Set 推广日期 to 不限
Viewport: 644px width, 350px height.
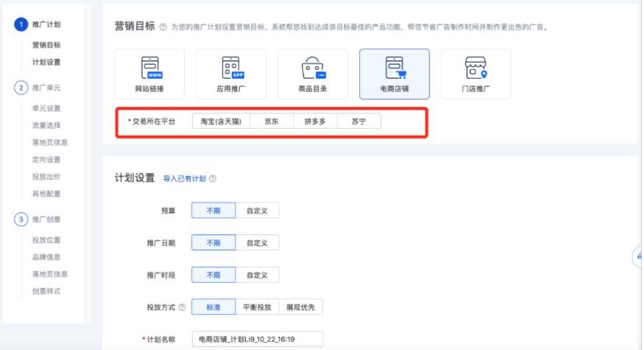(x=213, y=242)
